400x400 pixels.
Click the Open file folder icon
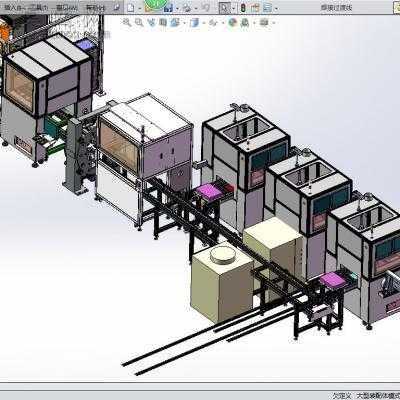click(x=149, y=8)
